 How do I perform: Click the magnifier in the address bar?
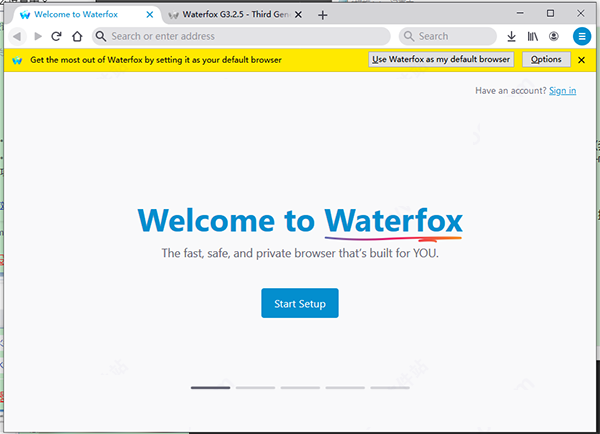(x=101, y=36)
